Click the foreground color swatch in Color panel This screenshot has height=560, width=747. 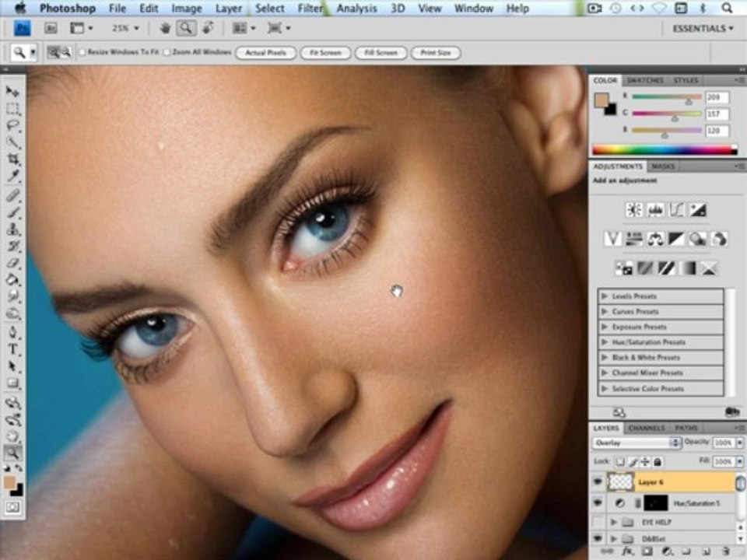coord(601,100)
